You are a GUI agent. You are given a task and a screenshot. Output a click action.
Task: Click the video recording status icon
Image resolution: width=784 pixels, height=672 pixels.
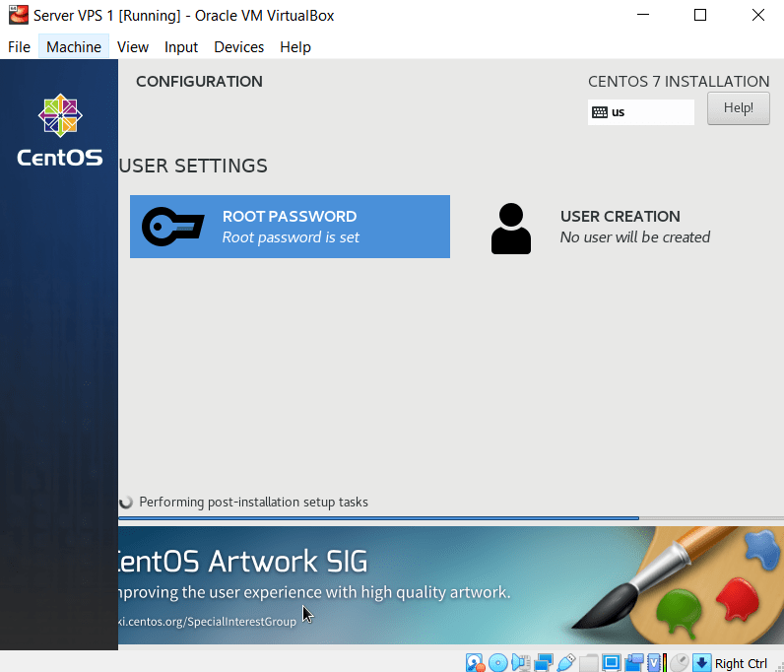click(634, 662)
